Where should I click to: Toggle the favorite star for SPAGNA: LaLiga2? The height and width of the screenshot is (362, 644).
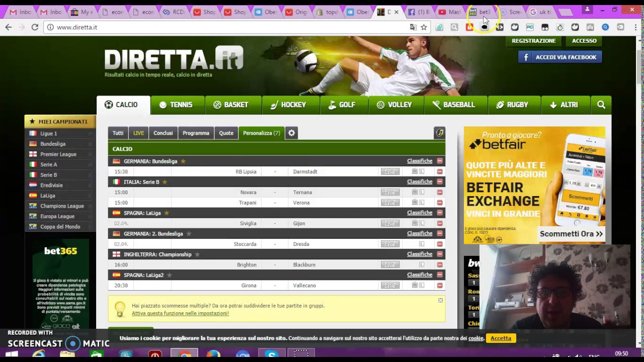coord(170,275)
